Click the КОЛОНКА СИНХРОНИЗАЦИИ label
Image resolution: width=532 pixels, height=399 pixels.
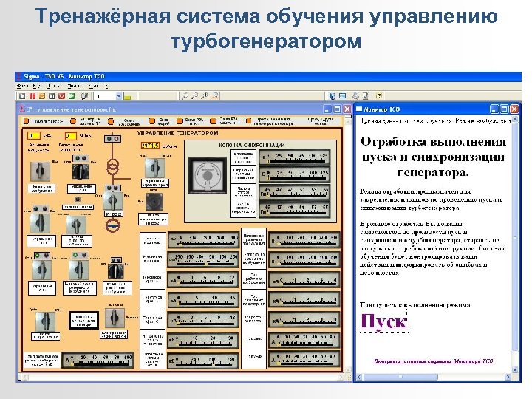[252, 145]
